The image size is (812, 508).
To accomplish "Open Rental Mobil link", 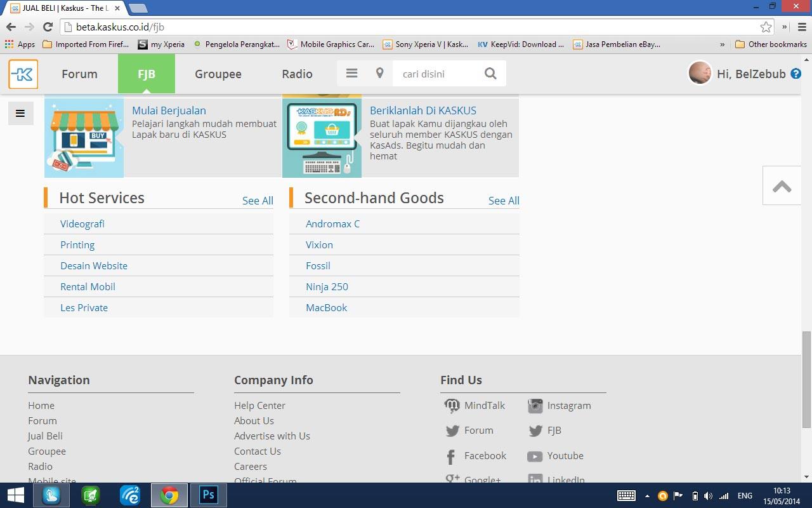I will click(88, 286).
